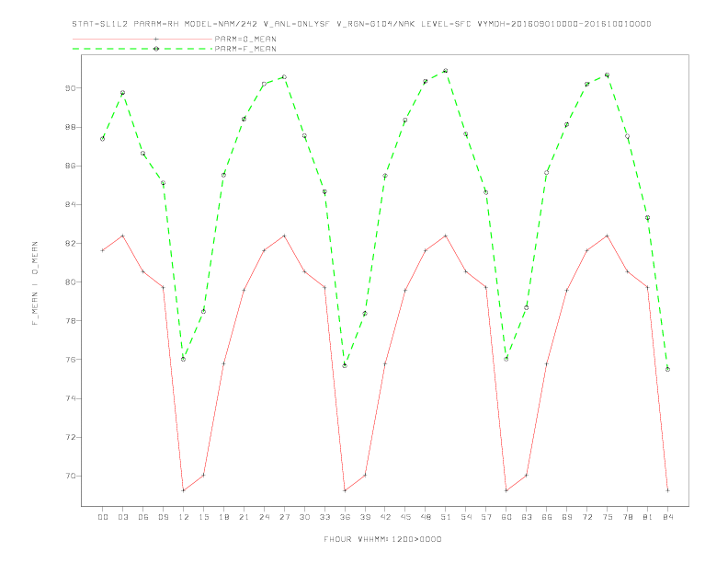Image resolution: width=728 pixels, height=563 pixels.
Task: Select the green F_MEAN point at hour 42
Action: tap(385, 176)
